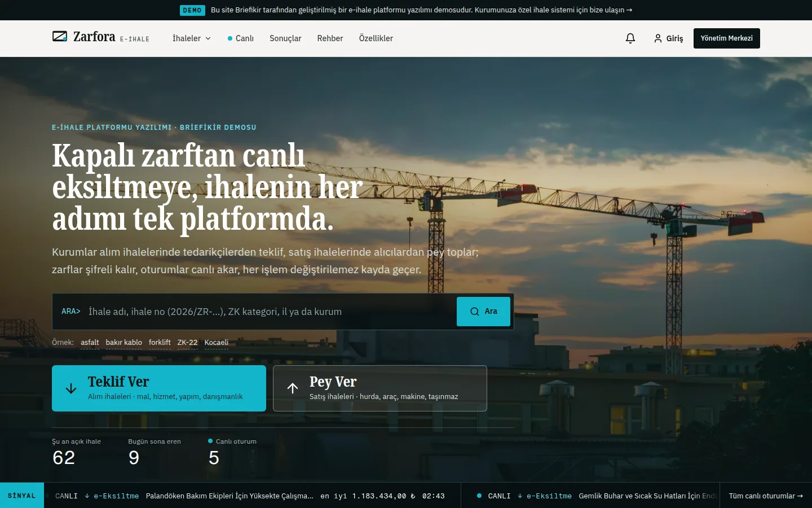
Task: Click the user icon next to Giriş
Action: (658, 38)
